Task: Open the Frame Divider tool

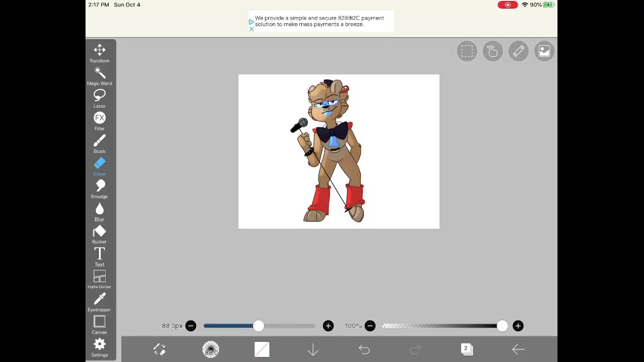Action: (x=99, y=280)
